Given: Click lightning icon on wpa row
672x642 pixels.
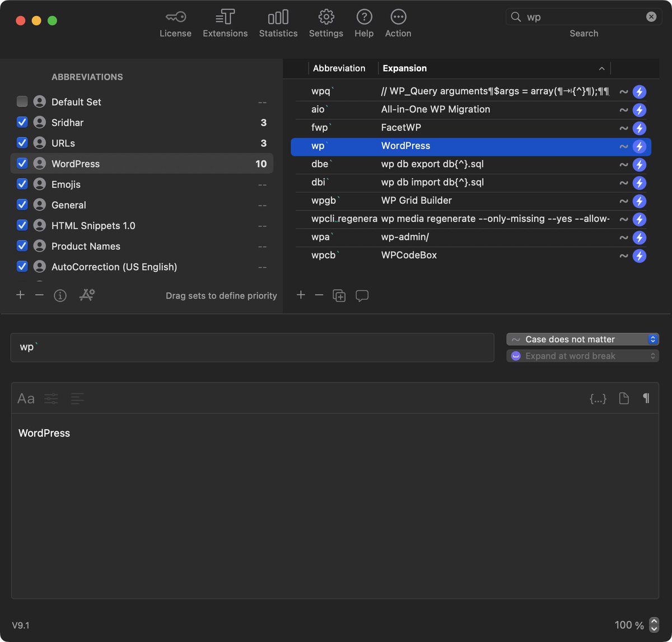Looking at the screenshot, I should click(640, 238).
